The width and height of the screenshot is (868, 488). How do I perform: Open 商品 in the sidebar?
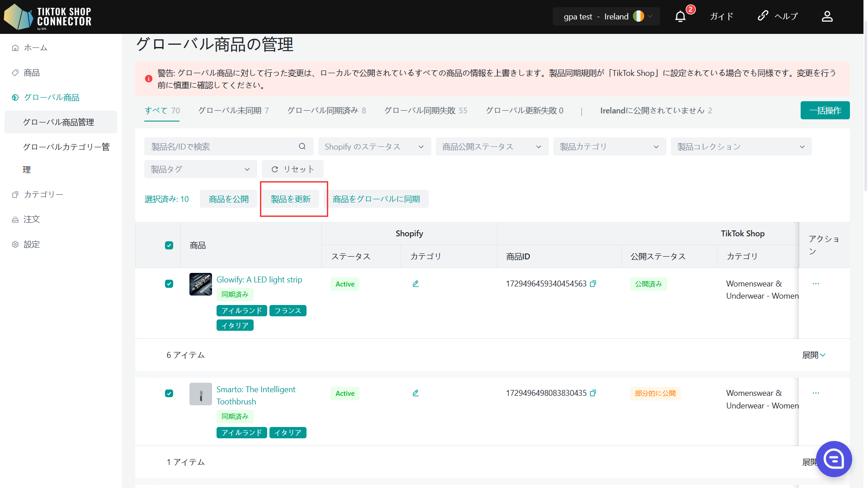[x=32, y=73]
